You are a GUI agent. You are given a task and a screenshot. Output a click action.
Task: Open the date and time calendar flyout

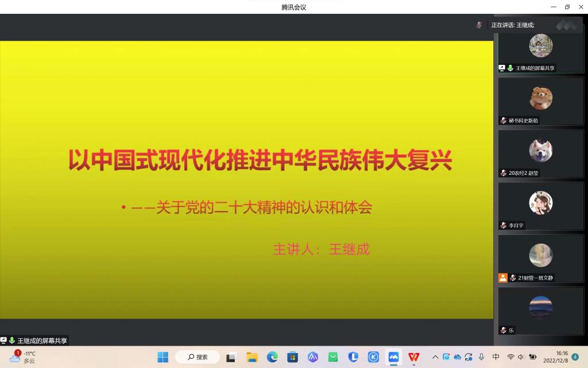(x=555, y=357)
